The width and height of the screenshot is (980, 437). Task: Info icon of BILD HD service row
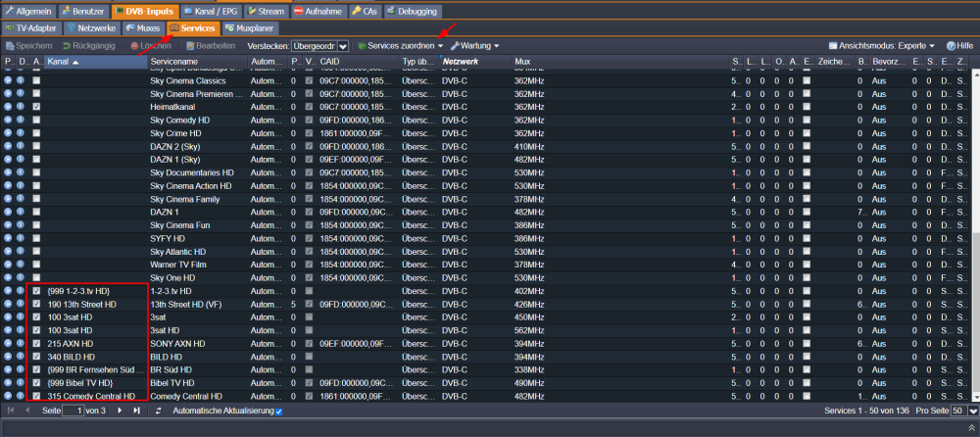pos(21,357)
